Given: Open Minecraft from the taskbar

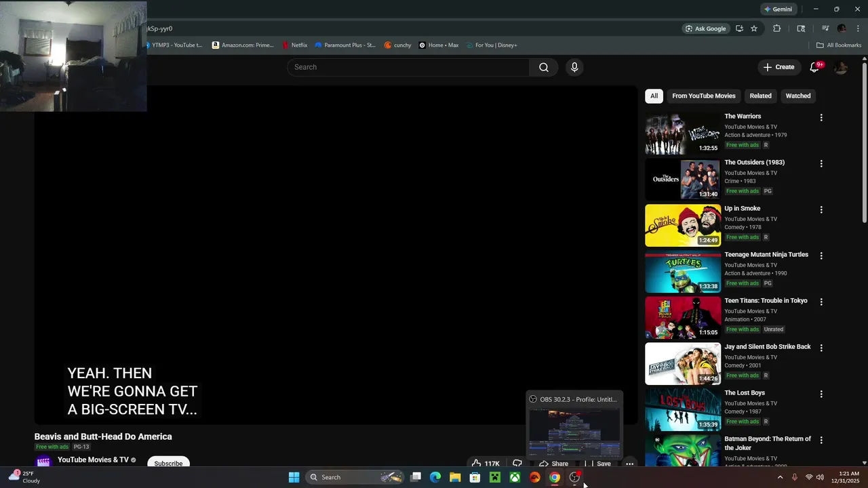Looking at the screenshot, I should 495,477.
